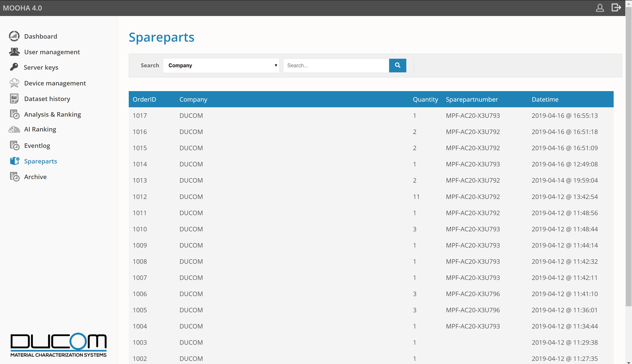Click the Search text input field
Viewport: 632px width, 364px height.
coord(336,66)
